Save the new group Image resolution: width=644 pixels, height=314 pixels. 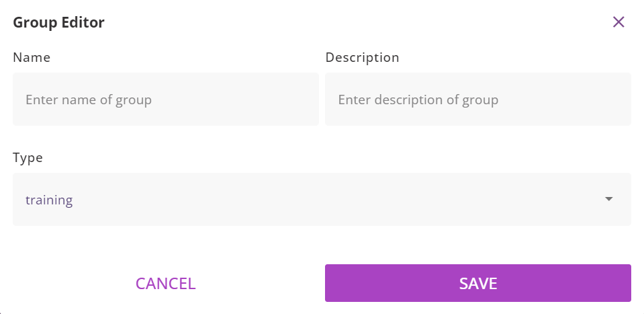tap(477, 283)
